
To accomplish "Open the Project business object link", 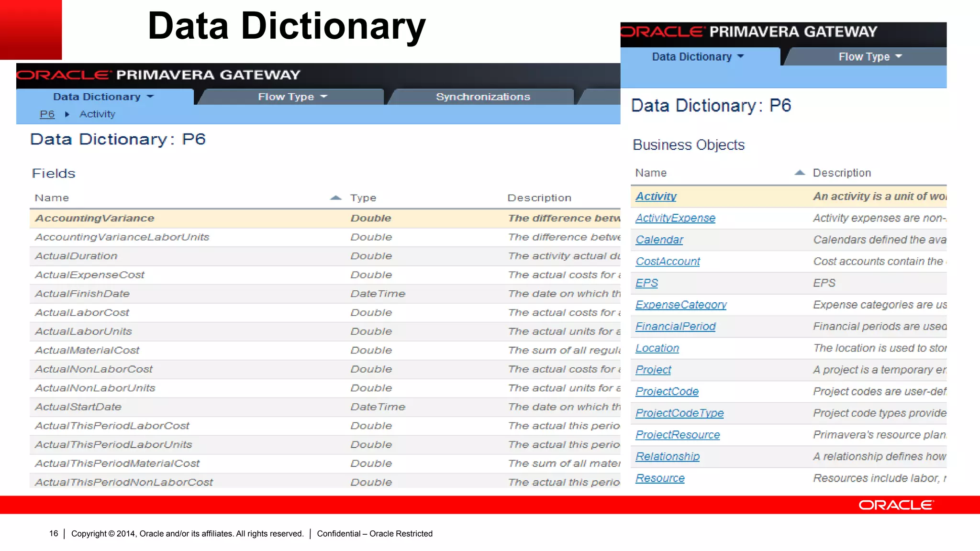I will tap(653, 370).
